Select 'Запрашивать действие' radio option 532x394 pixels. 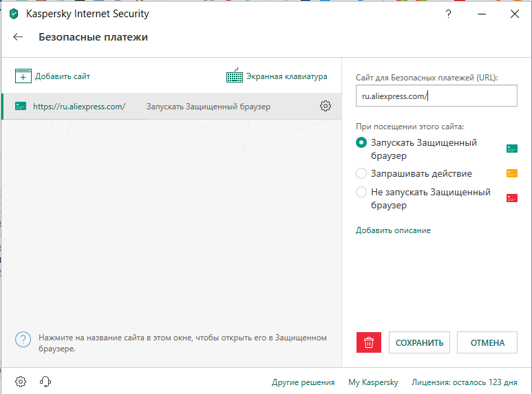[361, 173]
